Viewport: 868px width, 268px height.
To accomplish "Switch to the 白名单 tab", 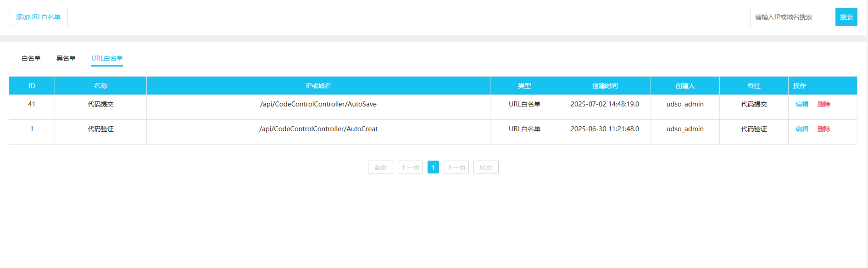I will (x=31, y=58).
